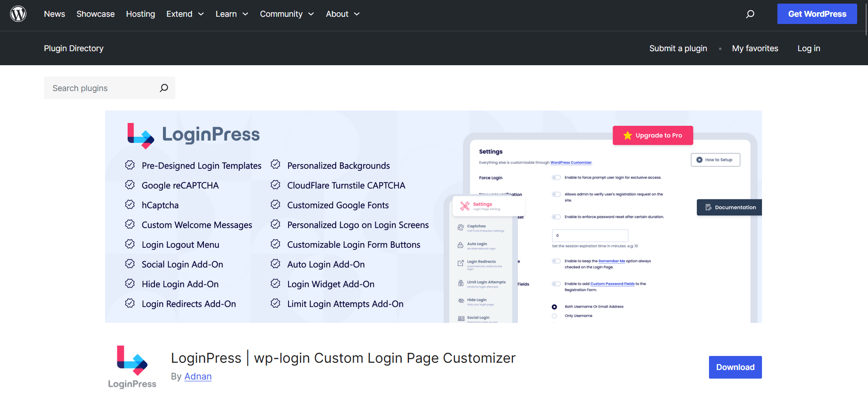Click the Custom Password Fields link
This screenshot has height=394, width=868.
click(x=612, y=284)
